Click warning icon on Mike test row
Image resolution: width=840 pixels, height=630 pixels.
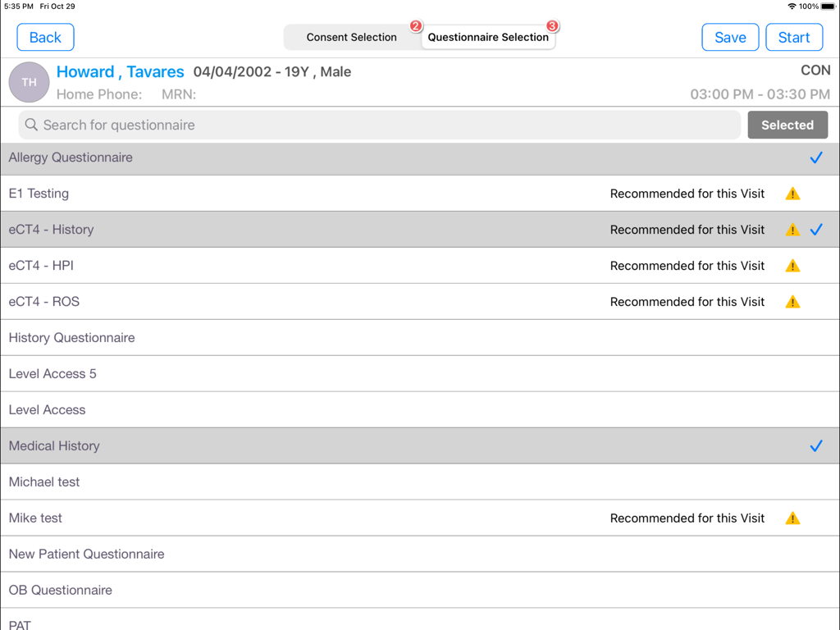[792, 518]
